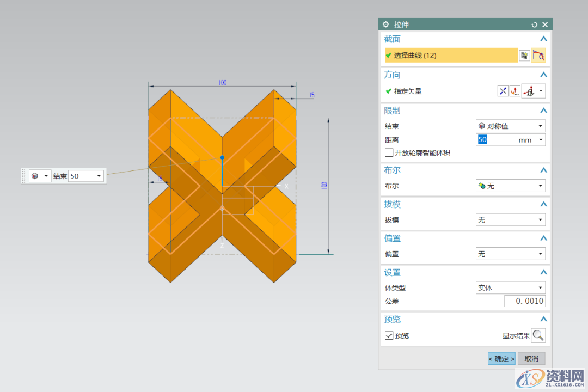Enable the 开放轮廓智能体积 checkbox
Screen dimensions: 588x392
coord(389,152)
